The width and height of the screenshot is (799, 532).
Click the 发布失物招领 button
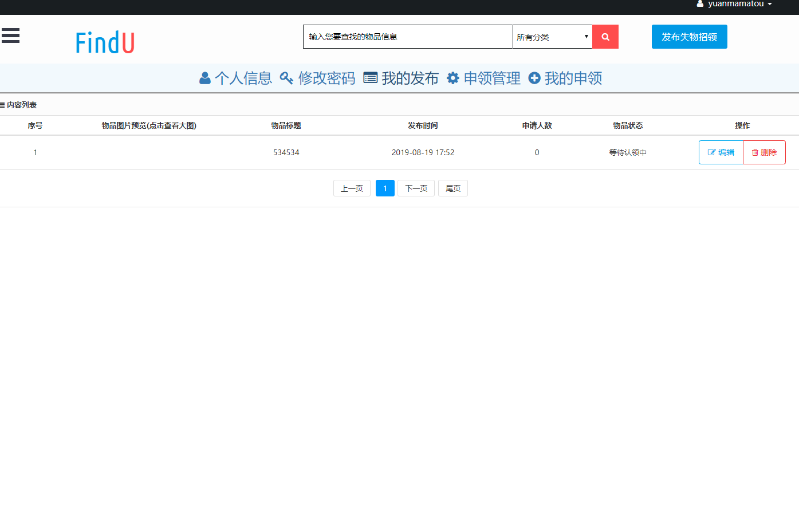click(689, 37)
